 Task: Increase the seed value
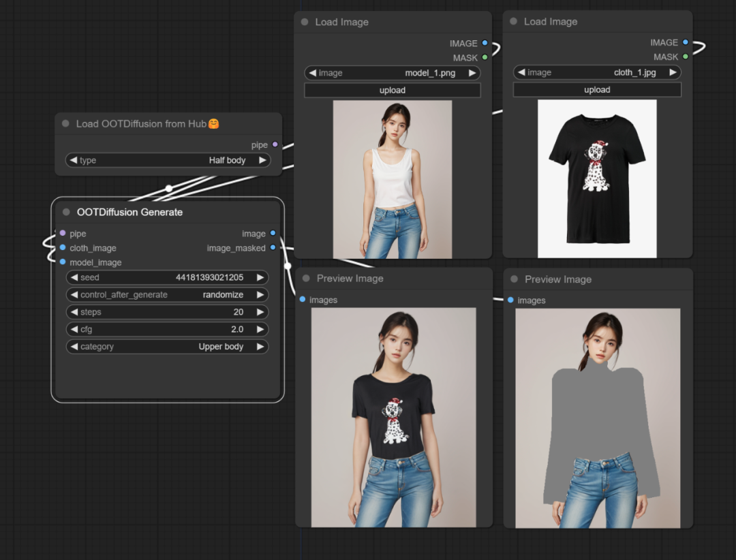pyautogui.click(x=260, y=277)
